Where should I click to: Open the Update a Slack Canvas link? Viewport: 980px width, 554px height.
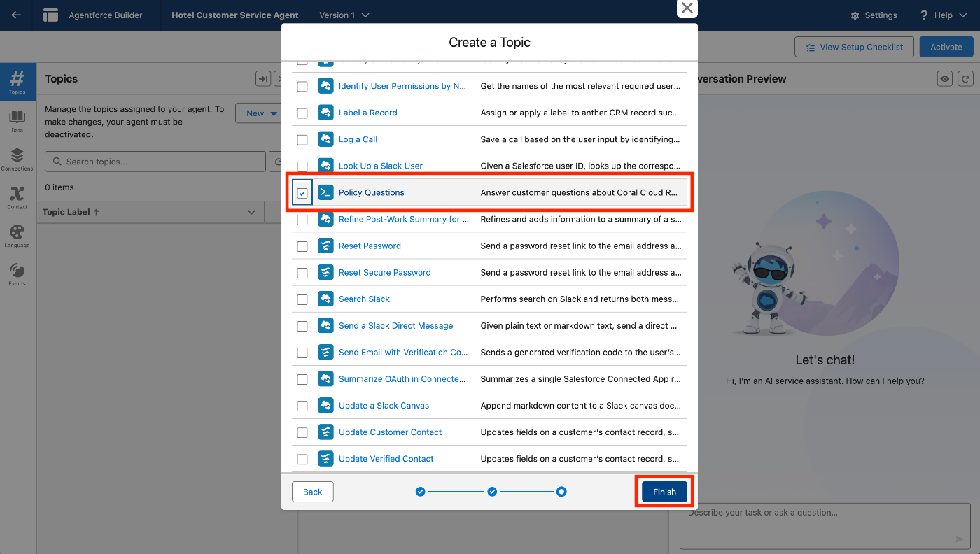[384, 405]
